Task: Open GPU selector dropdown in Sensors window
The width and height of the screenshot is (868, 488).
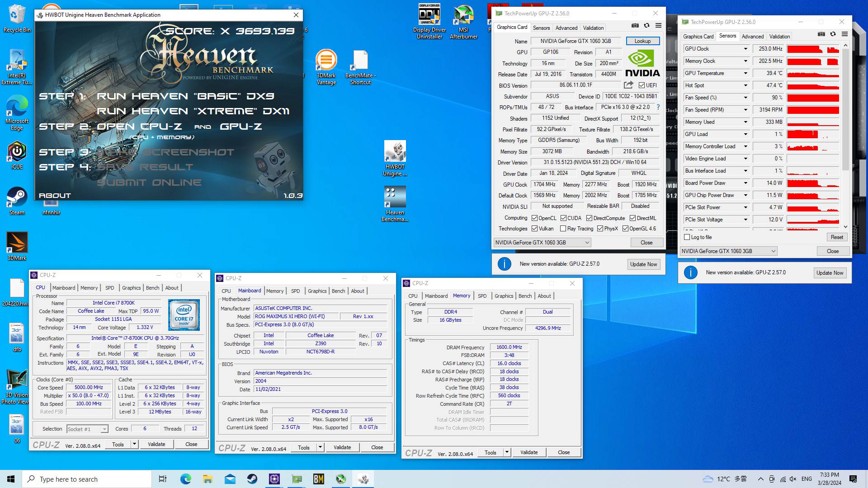Action: [728, 251]
